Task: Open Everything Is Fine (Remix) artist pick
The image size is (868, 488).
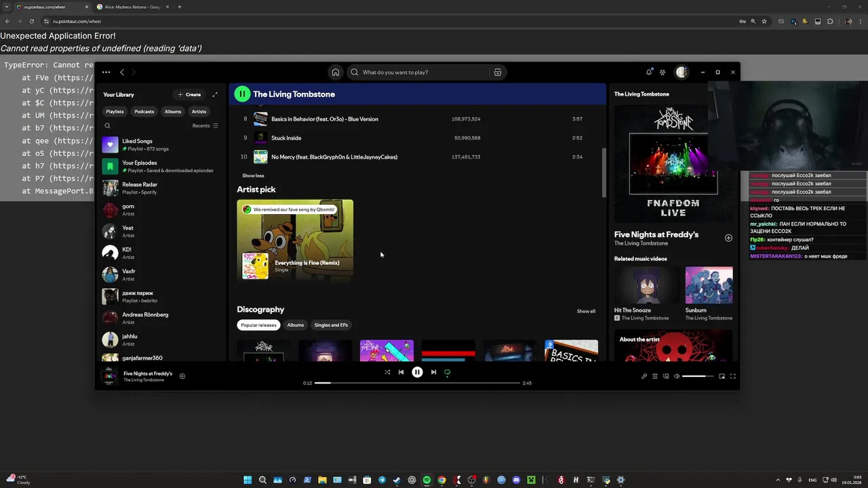Action: 295,240
